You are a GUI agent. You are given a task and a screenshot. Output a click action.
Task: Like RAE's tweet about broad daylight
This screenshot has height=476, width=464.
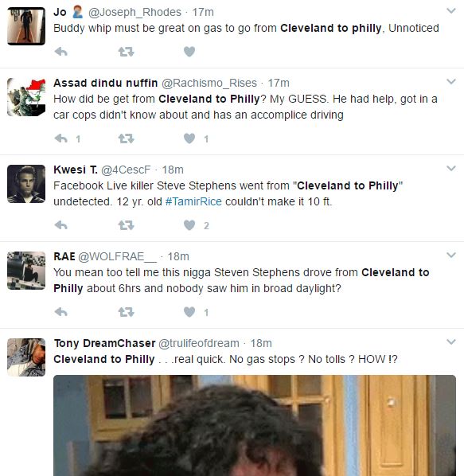coord(189,312)
